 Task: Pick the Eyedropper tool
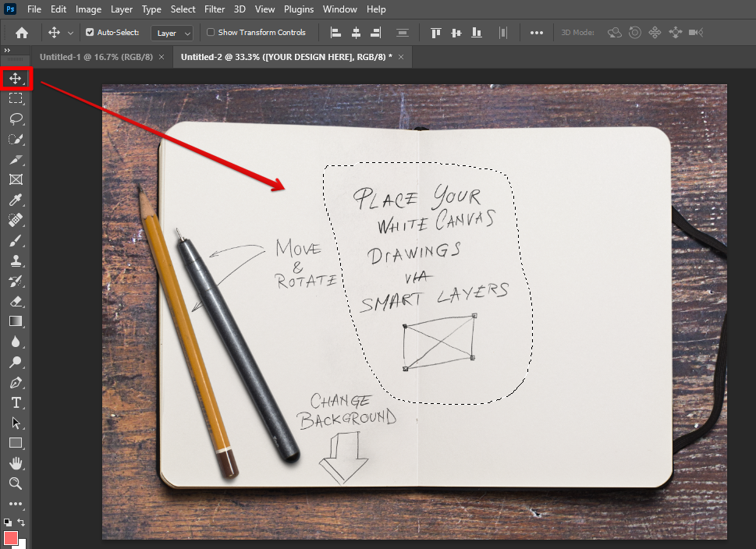[16, 200]
